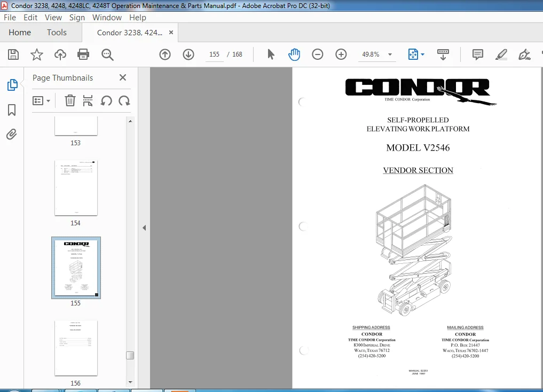Close the Page Thumbnails panel

(x=123, y=77)
